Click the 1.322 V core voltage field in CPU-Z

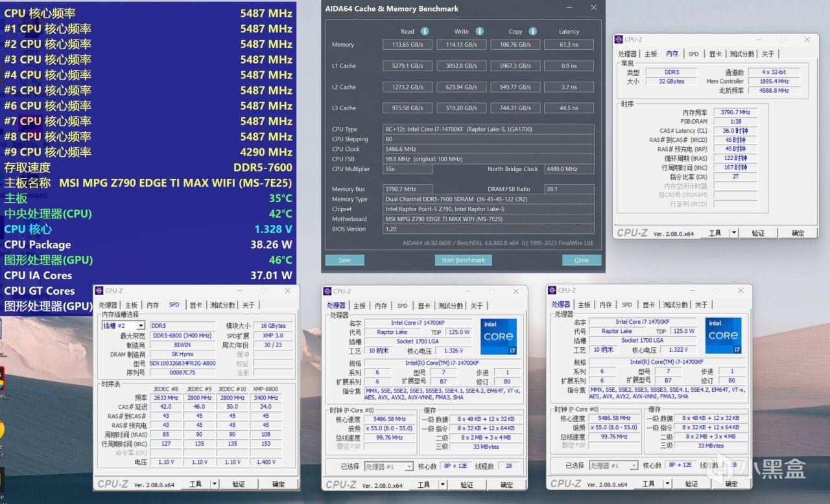[678, 350]
